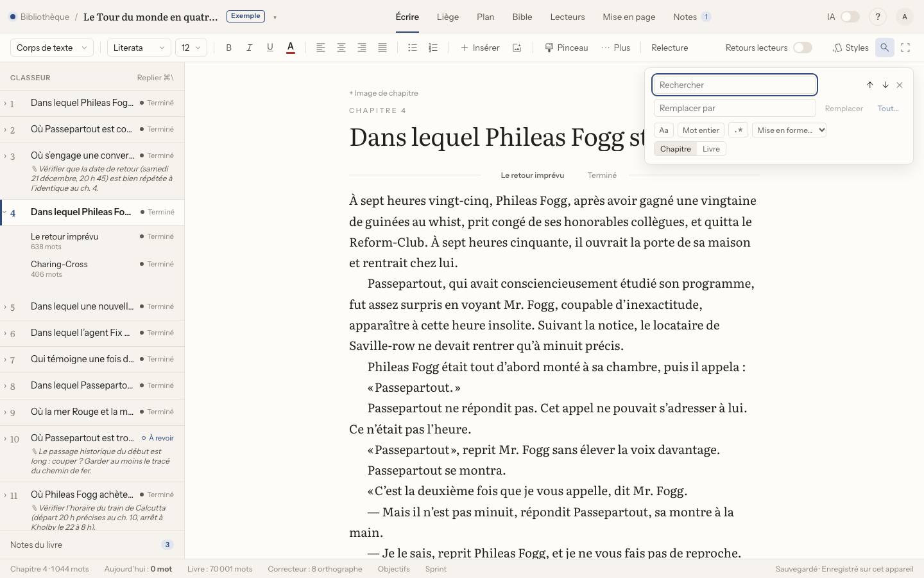This screenshot has width=924, height=578.
Task: Switch to the Liège tab
Action: tap(448, 17)
